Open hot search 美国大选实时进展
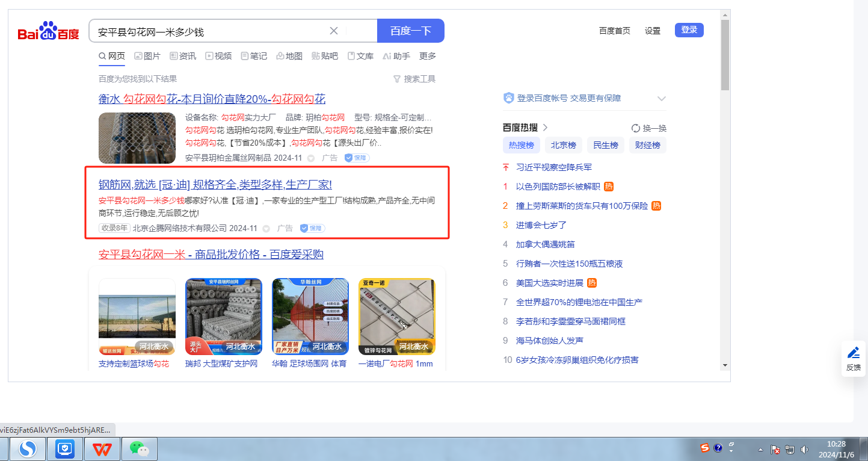Viewport: 868px width, 461px height. (550, 282)
